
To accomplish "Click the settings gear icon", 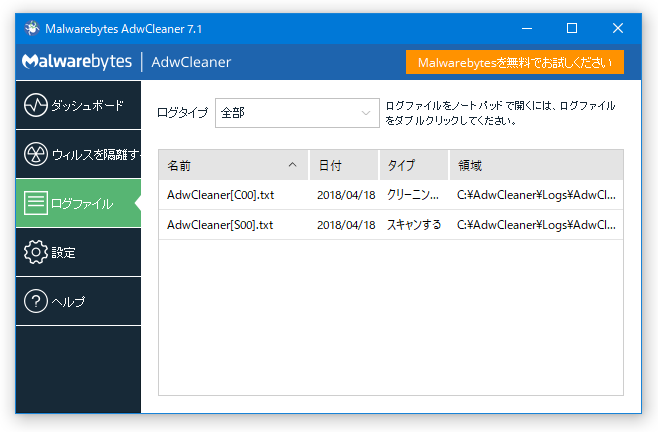I will pyautogui.click(x=36, y=252).
